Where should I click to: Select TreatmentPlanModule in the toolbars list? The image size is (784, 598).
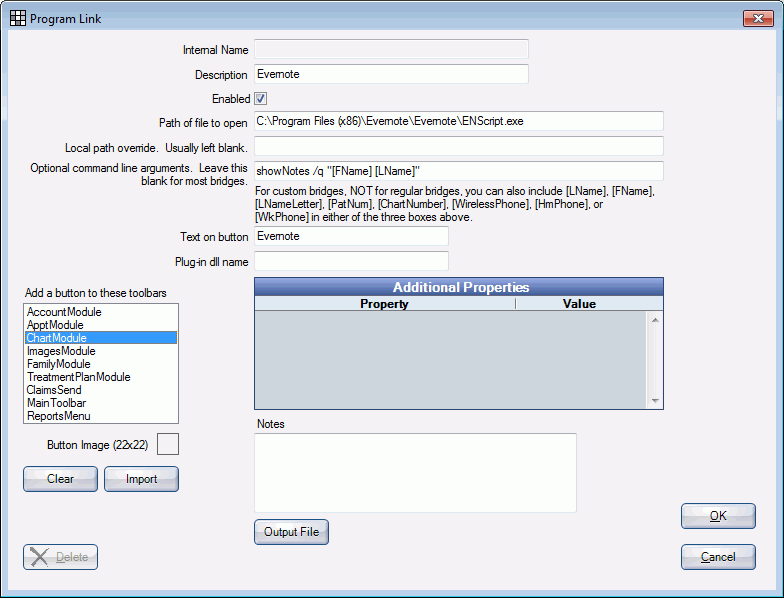click(100, 377)
